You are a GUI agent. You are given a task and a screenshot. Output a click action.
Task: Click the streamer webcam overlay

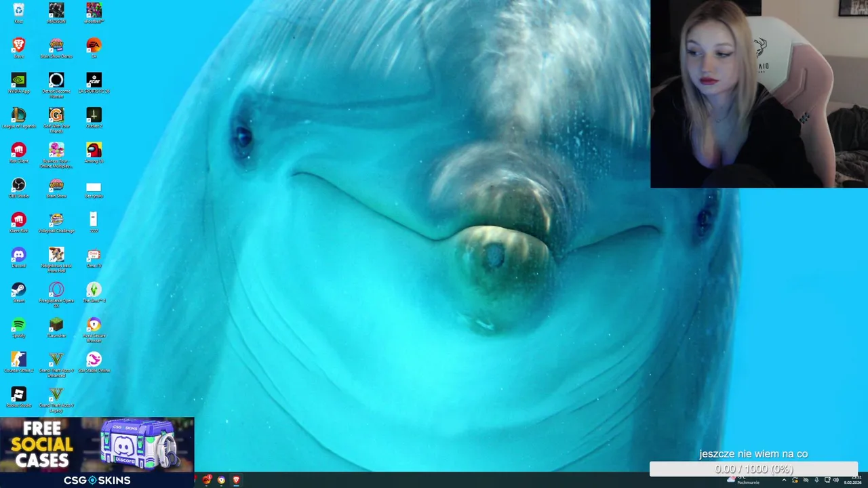[759, 94]
